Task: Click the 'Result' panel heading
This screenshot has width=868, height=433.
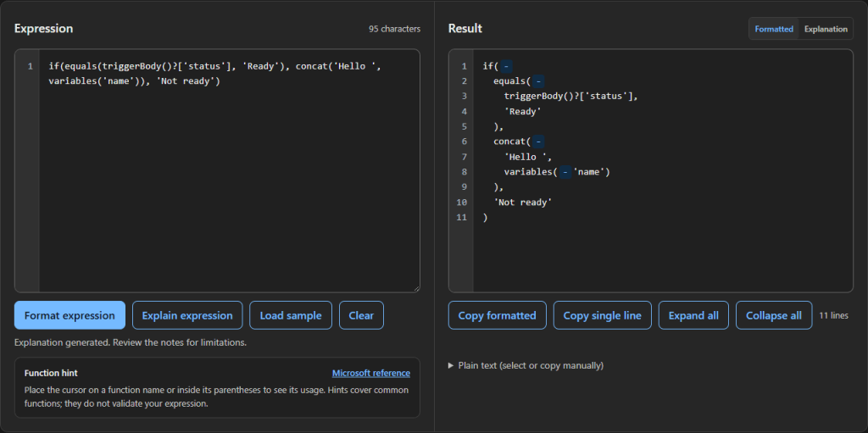Action: 465,29
